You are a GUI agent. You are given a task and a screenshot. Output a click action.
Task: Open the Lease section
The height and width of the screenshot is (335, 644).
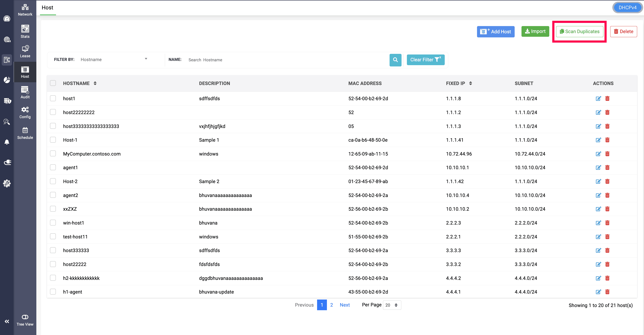click(x=25, y=52)
